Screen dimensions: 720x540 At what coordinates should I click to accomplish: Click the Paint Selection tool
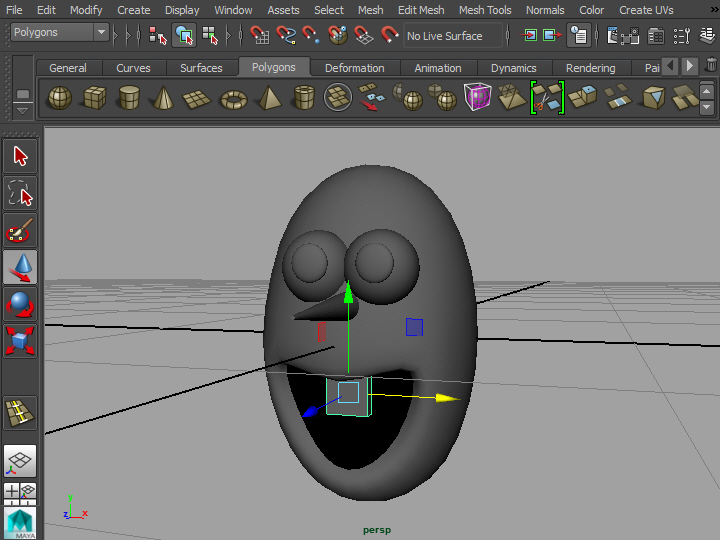(x=20, y=230)
